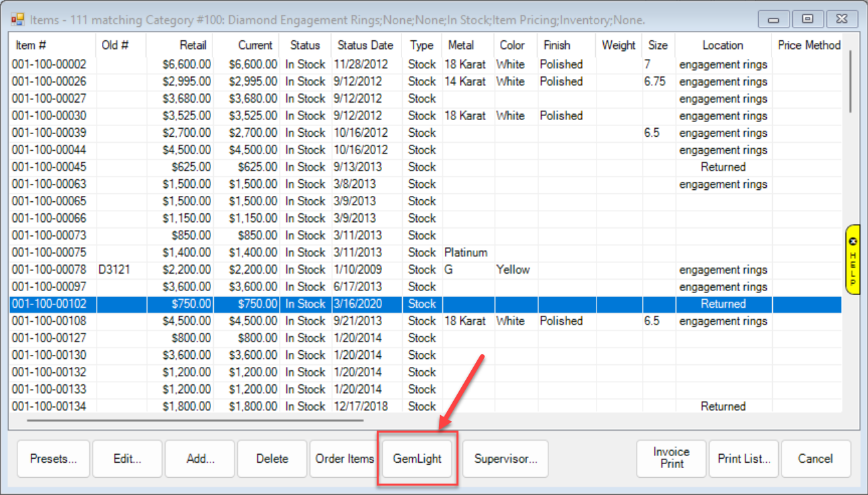Image resolution: width=868 pixels, height=495 pixels.
Task: Click the Order Items button
Action: pyautogui.click(x=345, y=459)
